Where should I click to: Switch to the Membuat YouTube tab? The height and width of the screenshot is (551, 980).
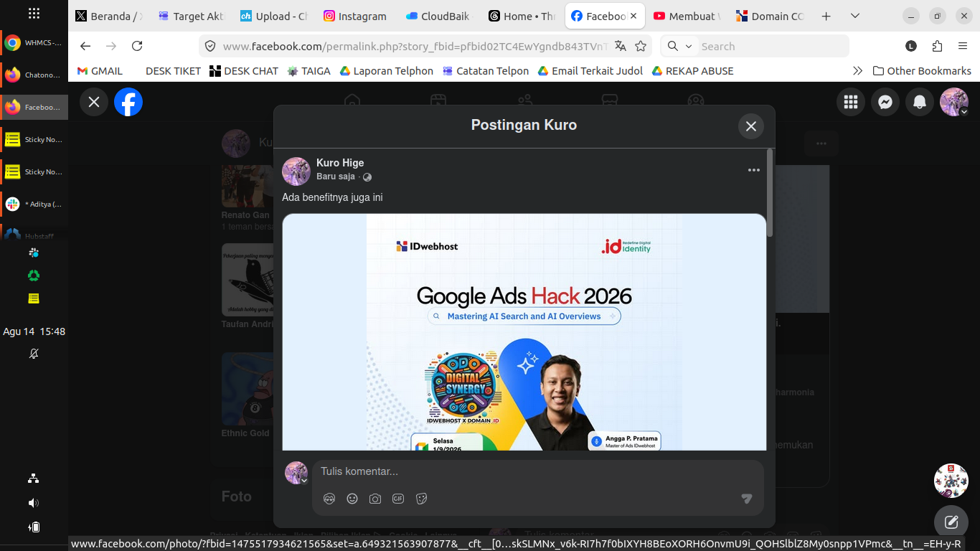(687, 16)
